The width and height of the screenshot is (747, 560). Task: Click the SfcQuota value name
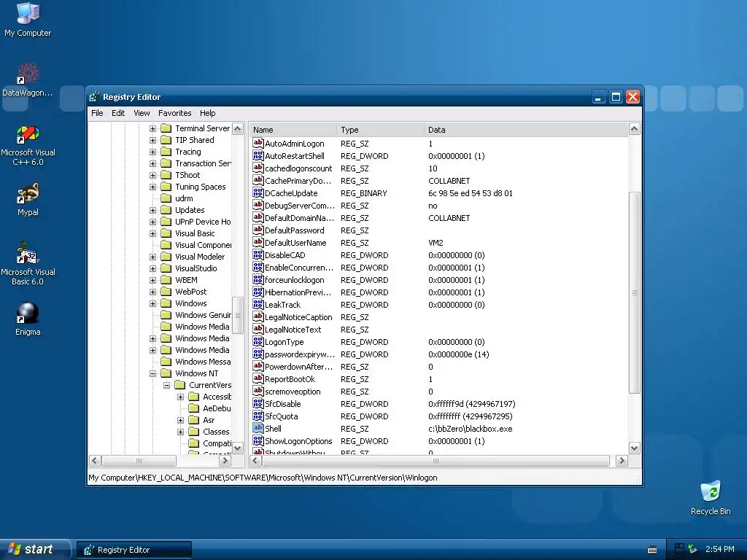(x=281, y=416)
